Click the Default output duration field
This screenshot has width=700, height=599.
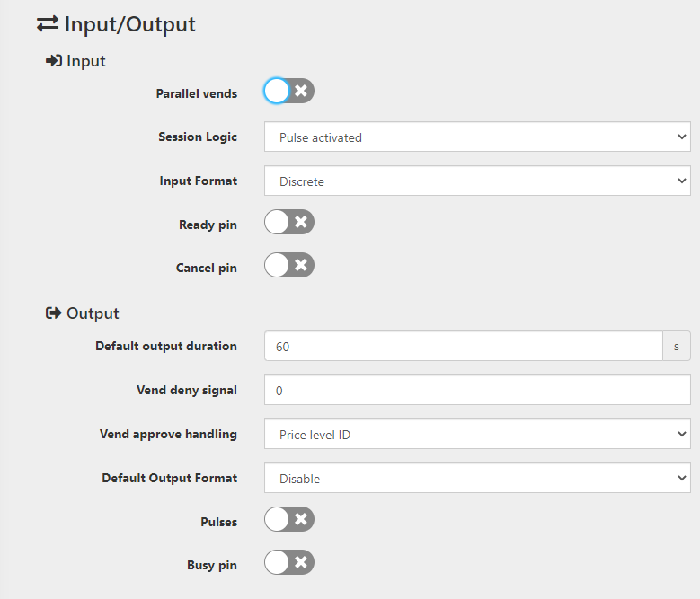point(464,346)
